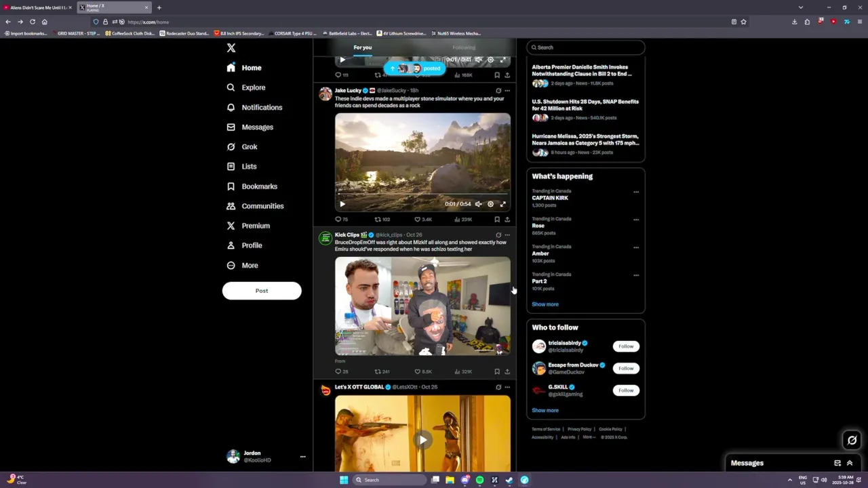Viewport: 868px width, 488px height.
Task: Open more options on Let's X OTT post
Action: tap(507, 387)
